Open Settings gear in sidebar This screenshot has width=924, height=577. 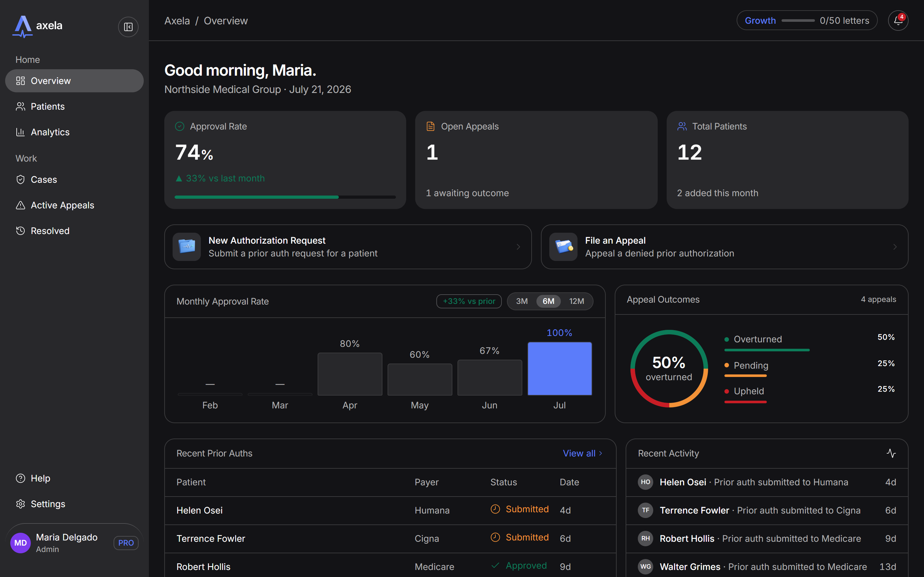pos(21,504)
